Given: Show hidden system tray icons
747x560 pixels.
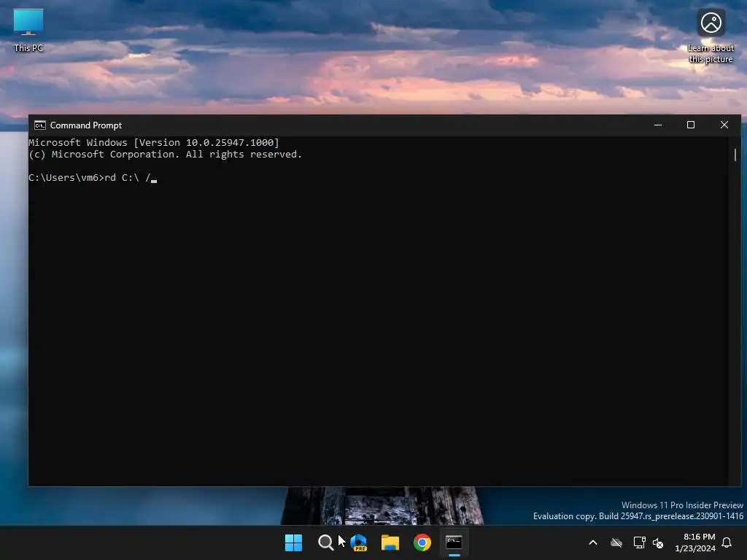Looking at the screenshot, I should [x=593, y=542].
